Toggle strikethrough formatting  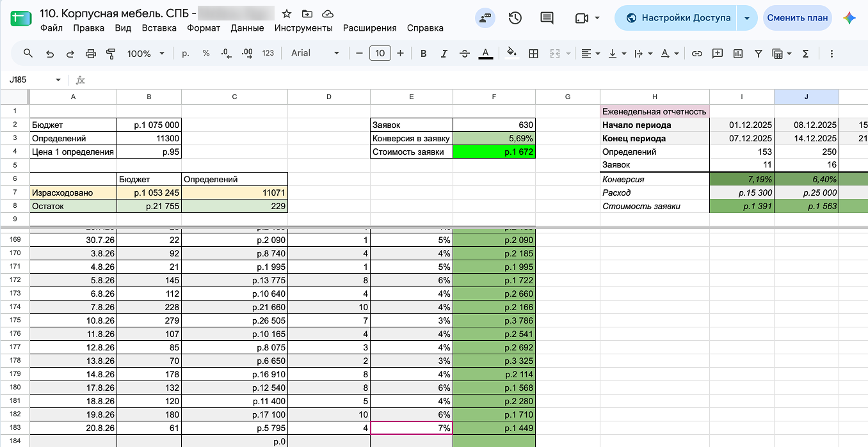point(465,54)
